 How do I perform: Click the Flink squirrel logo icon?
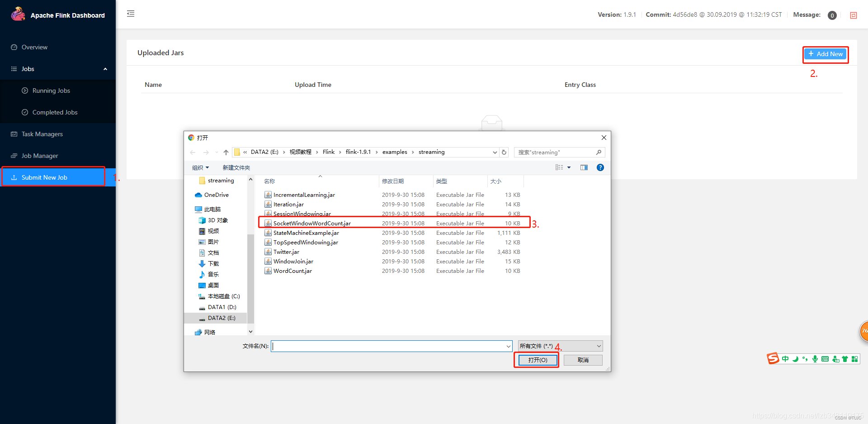point(18,14)
